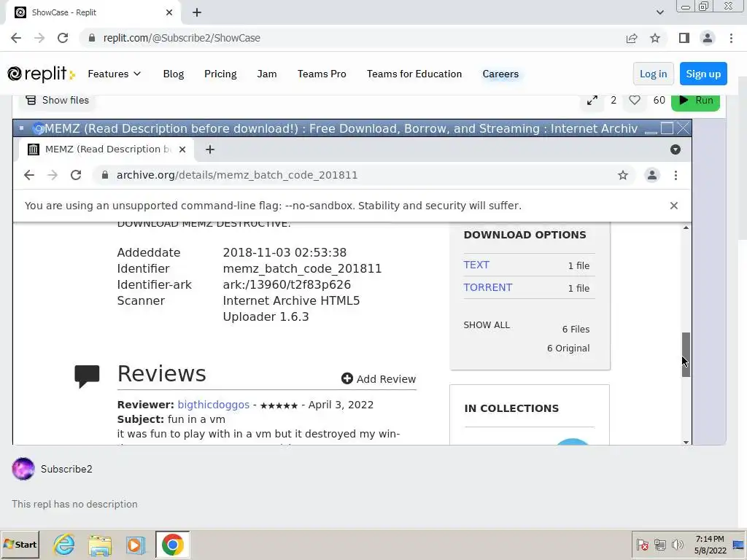Minimize the embedded MEMZ window
747x560 pixels.
tap(651, 128)
